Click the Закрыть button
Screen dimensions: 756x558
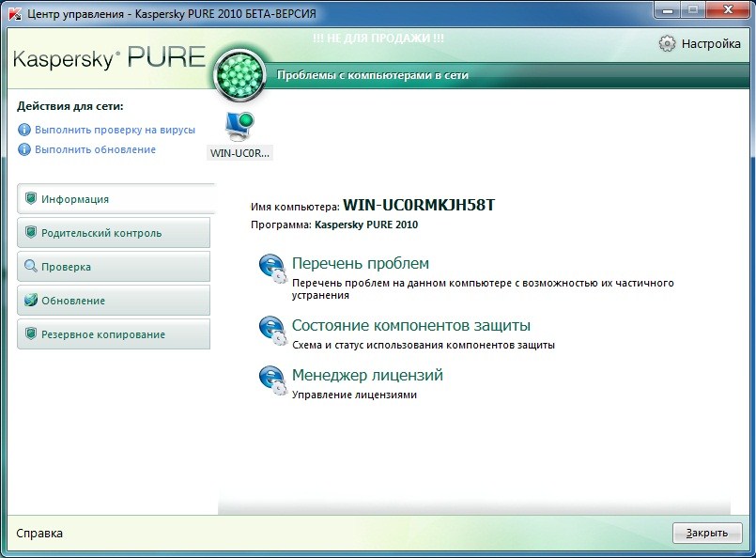[707, 533]
